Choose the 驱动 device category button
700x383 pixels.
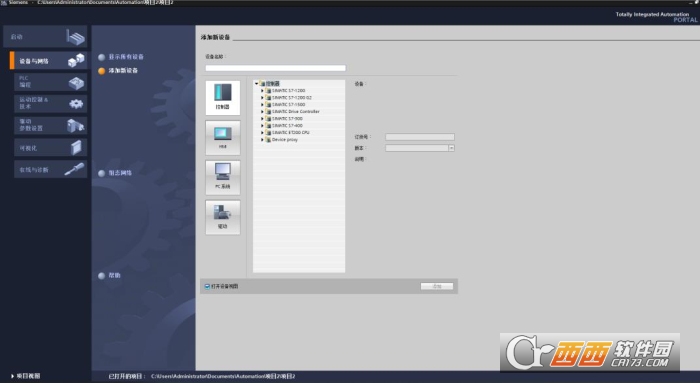223,217
